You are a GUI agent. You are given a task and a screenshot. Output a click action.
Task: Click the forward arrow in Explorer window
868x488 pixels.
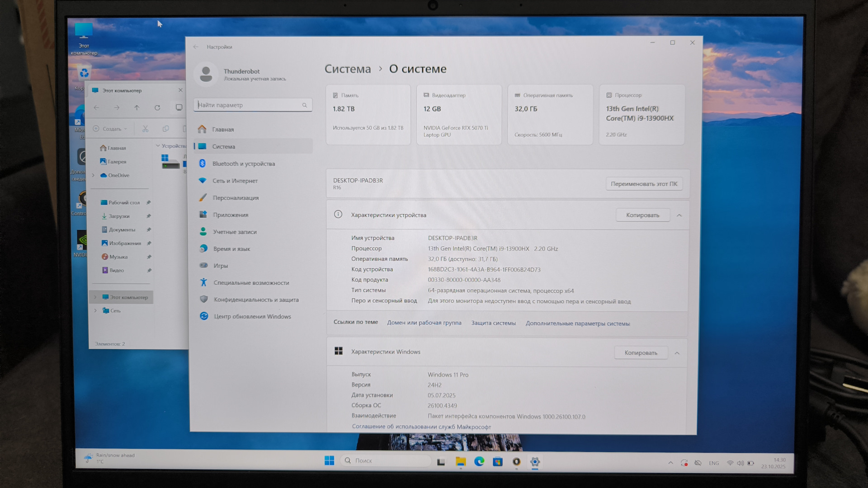(x=117, y=108)
